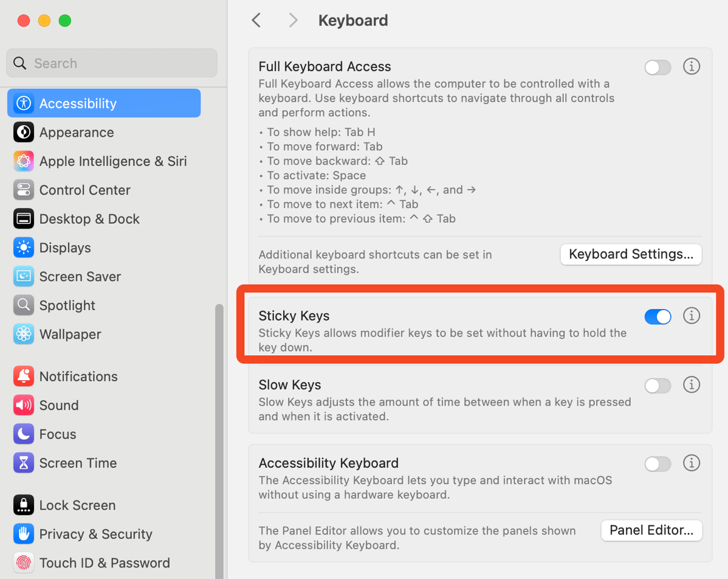
Task: Select the Appearance settings icon
Action: (77, 132)
